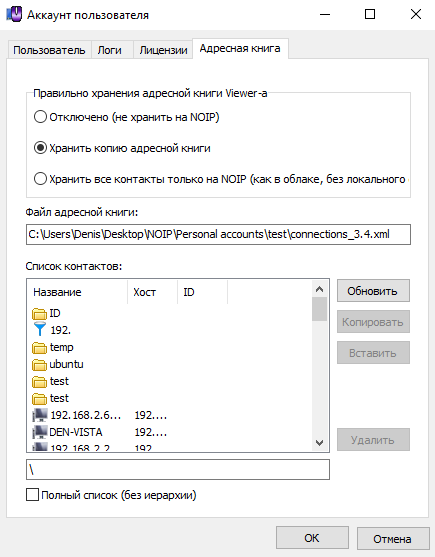The image size is (435, 557).
Task: Click the ID folder icon in contacts
Action: pyautogui.click(x=39, y=314)
